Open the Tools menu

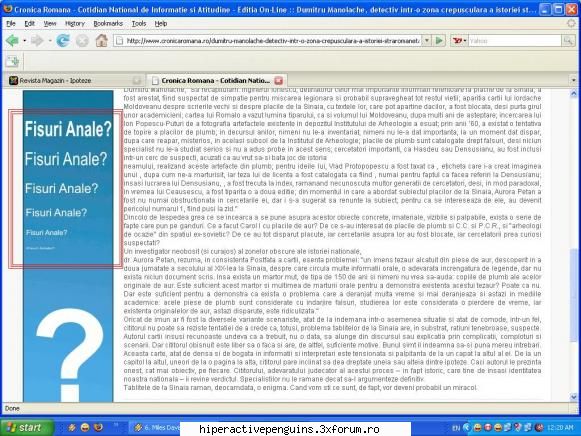(139, 24)
